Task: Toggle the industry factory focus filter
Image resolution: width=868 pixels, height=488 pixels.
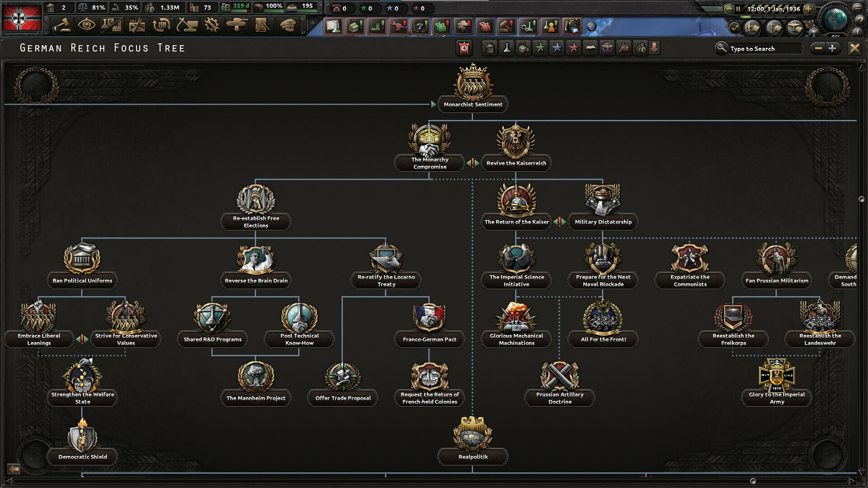Action: pyautogui.click(x=524, y=48)
